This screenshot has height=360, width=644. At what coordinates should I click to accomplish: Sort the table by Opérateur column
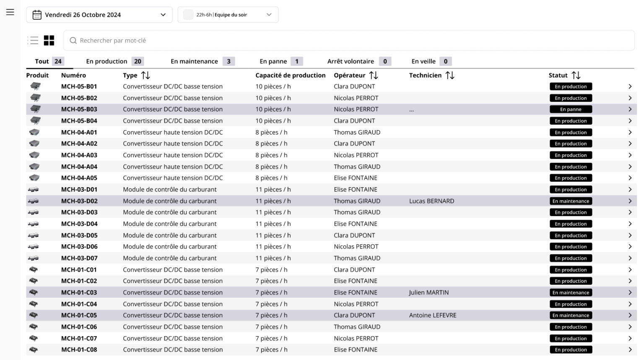click(x=374, y=75)
